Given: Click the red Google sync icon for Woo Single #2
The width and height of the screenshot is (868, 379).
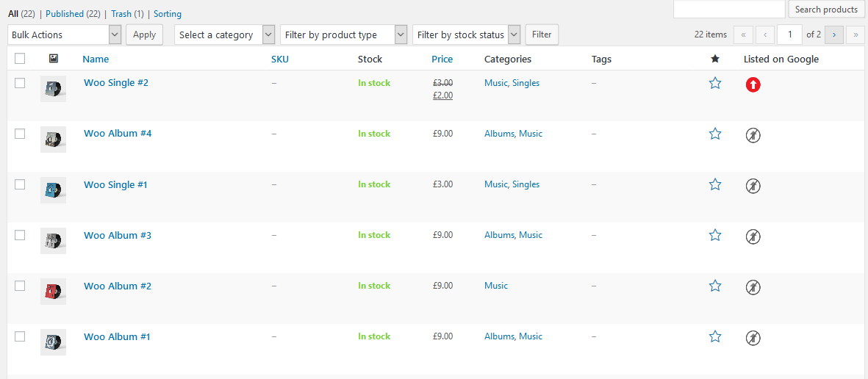Looking at the screenshot, I should pyautogui.click(x=753, y=84).
